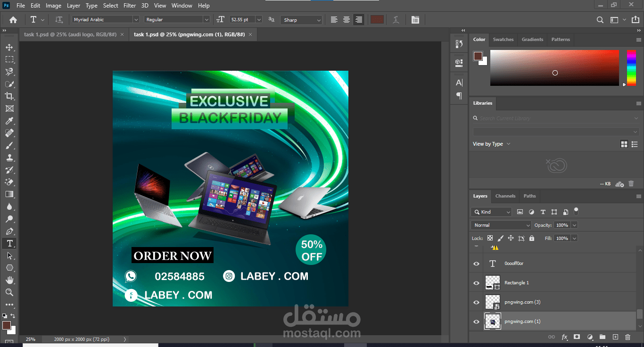This screenshot has width=644, height=347.
Task: Open the warp text option
Action: coord(396,20)
